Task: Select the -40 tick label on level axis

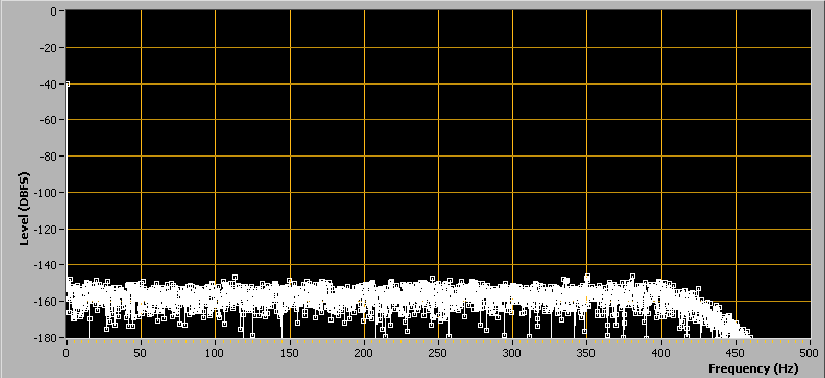Action: pos(49,84)
